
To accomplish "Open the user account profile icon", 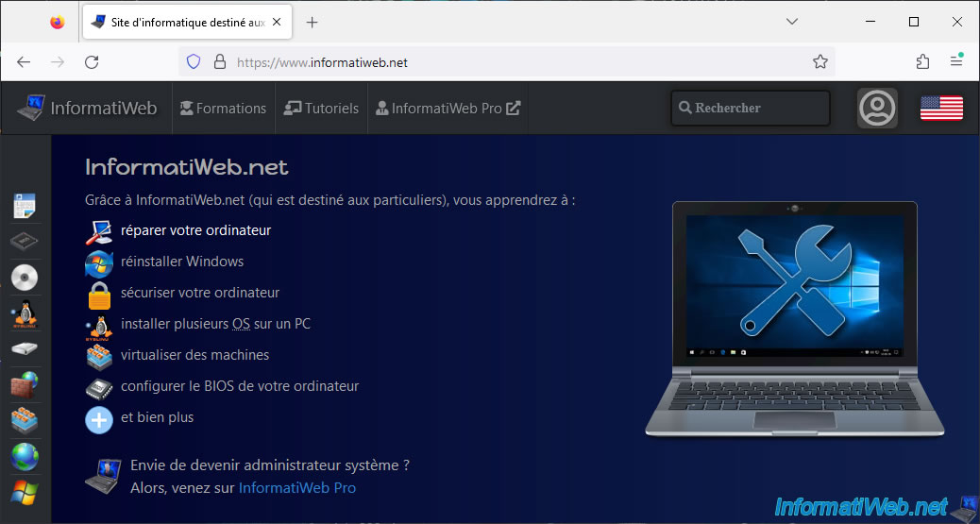I will coord(877,109).
